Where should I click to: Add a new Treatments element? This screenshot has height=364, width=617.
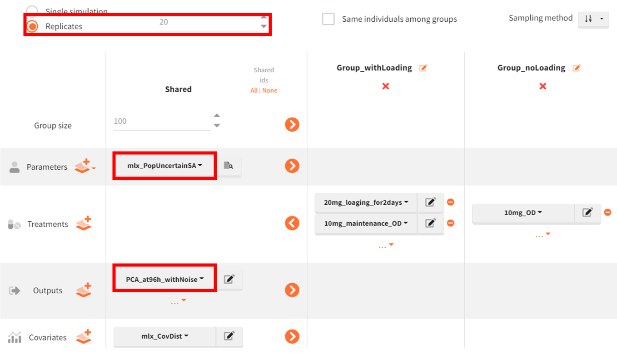[84, 223]
